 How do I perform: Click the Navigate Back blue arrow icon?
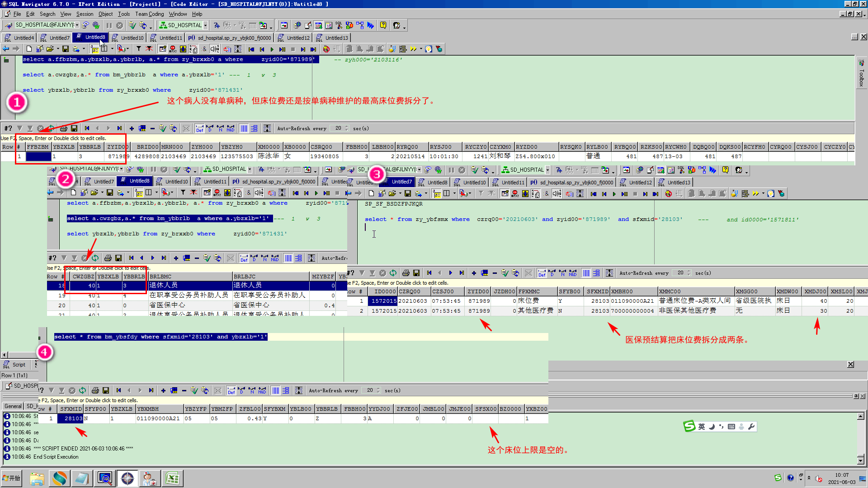(x=6, y=49)
